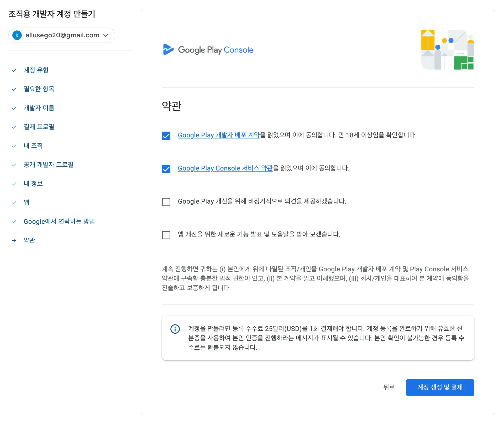This screenshot has width=504, height=424.
Task: Click the colorful illustration in the header
Action: 447,50
